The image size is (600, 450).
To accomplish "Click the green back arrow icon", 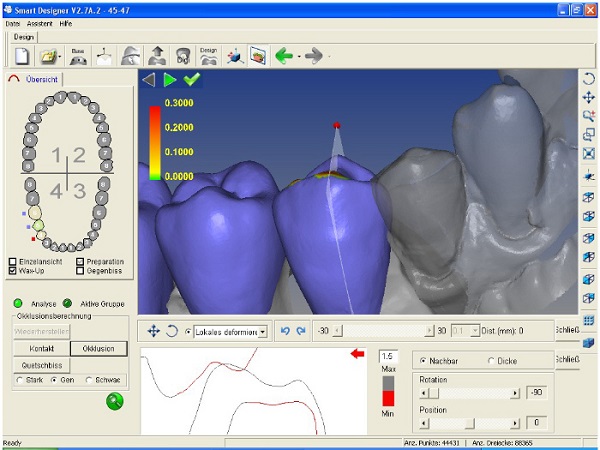I will (284, 56).
